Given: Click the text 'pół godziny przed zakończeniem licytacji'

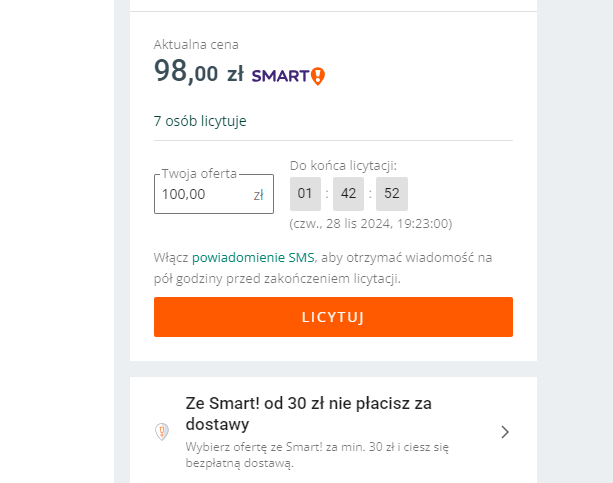Looking at the screenshot, I should click(277, 278).
